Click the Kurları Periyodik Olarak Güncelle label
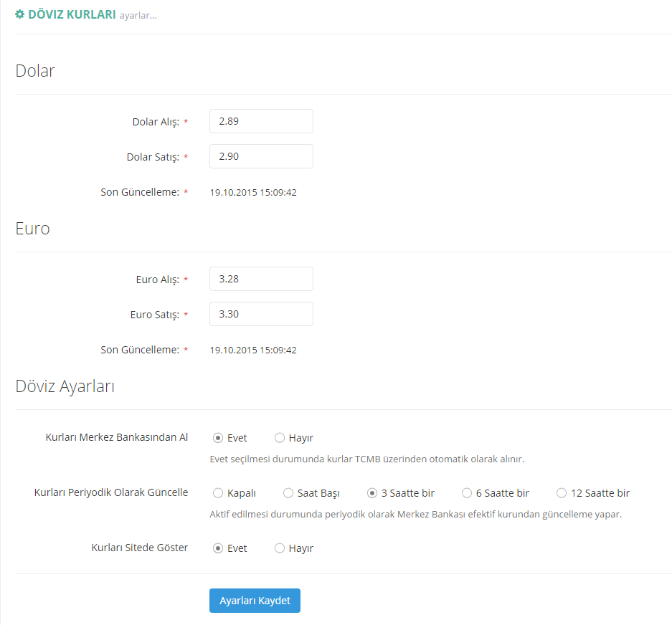 tap(111, 492)
